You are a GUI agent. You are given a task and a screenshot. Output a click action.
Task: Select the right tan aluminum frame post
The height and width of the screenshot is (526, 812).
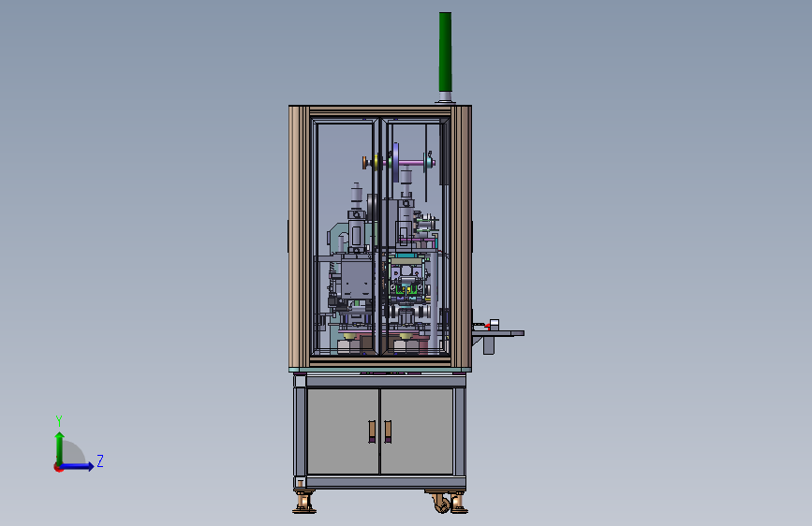pyautogui.click(x=461, y=237)
